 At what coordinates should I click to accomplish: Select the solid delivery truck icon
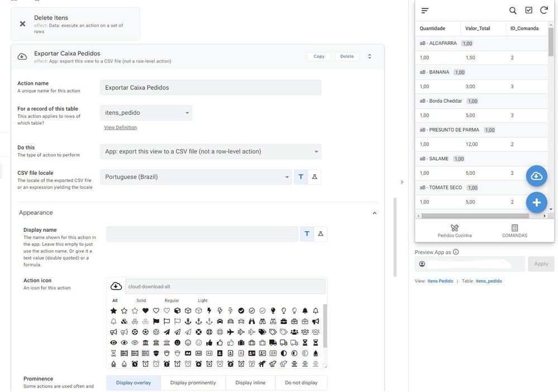tap(273, 343)
